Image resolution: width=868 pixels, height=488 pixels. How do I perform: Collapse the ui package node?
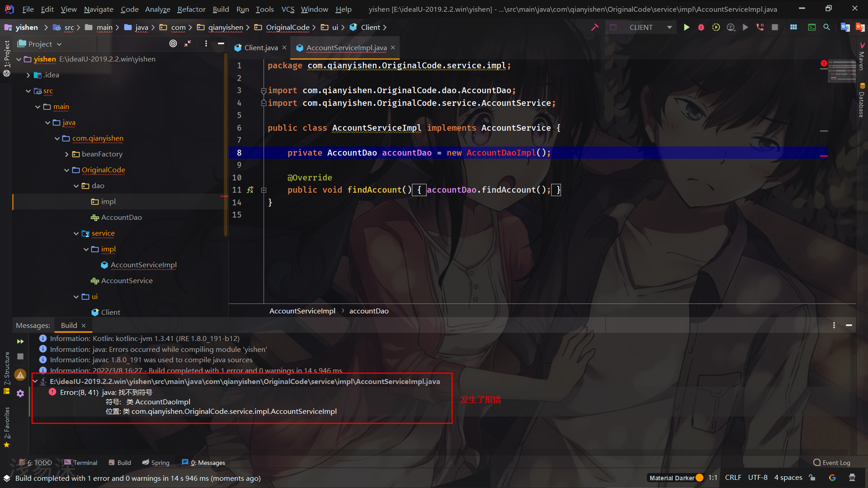tap(76, 297)
